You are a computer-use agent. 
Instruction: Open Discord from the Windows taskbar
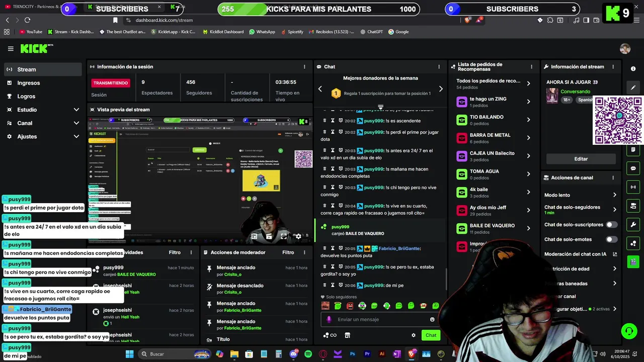(x=293, y=354)
